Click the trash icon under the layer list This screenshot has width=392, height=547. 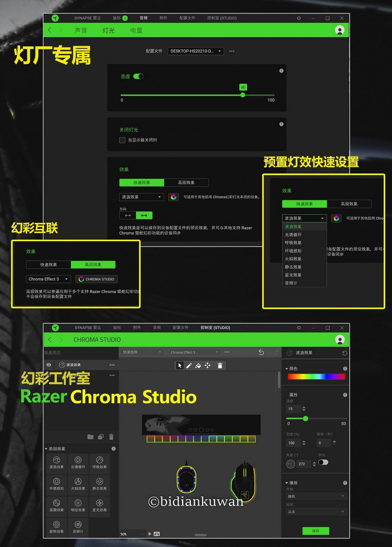111,436
